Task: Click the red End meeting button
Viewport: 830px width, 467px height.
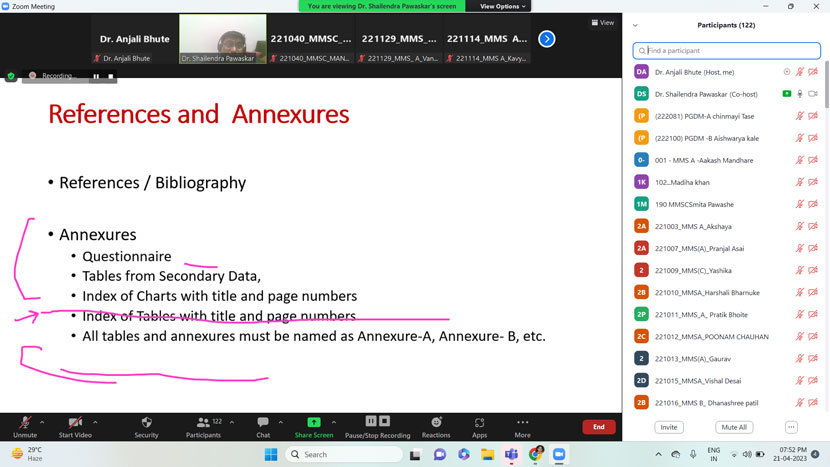Action: 598,427
